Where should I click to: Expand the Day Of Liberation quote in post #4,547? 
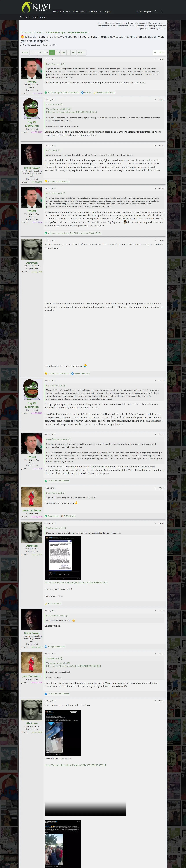[69, 439]
